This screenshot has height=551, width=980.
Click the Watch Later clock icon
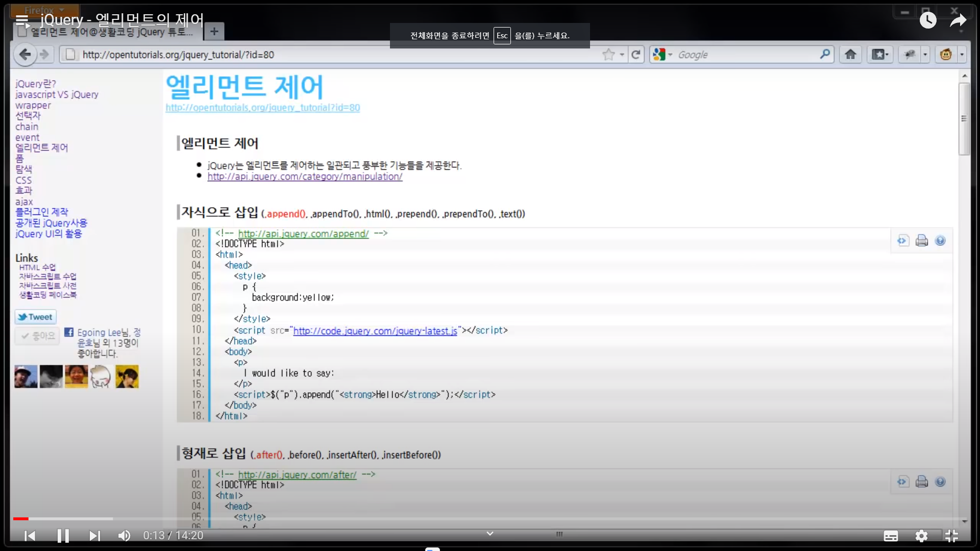(928, 20)
